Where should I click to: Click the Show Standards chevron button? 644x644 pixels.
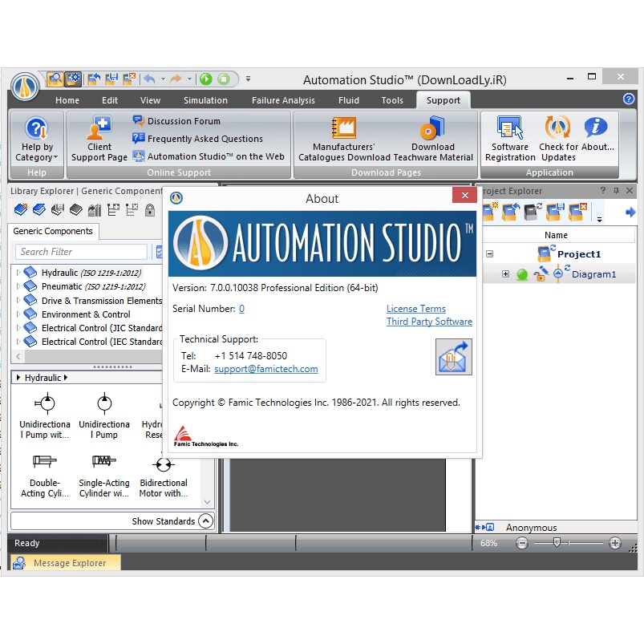point(206,521)
